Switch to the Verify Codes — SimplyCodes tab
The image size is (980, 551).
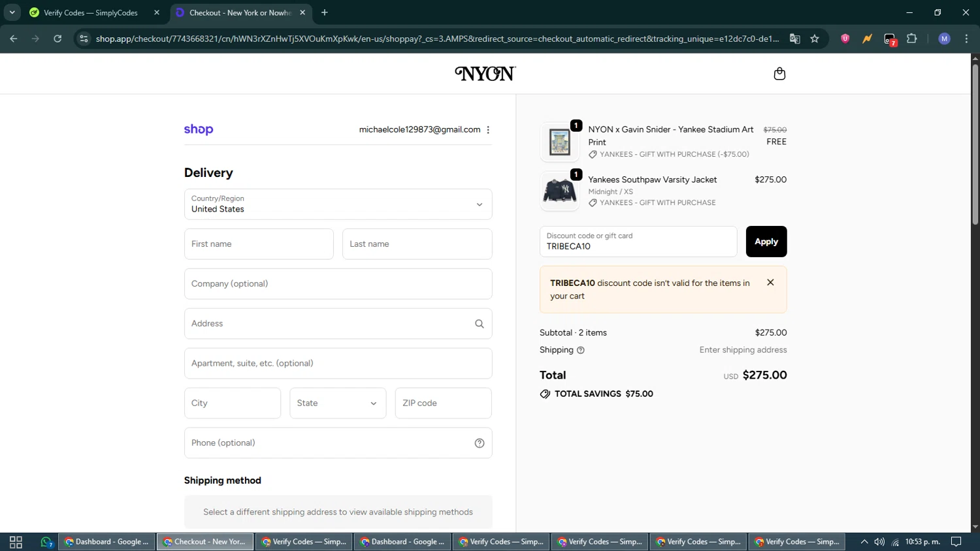coord(90,12)
